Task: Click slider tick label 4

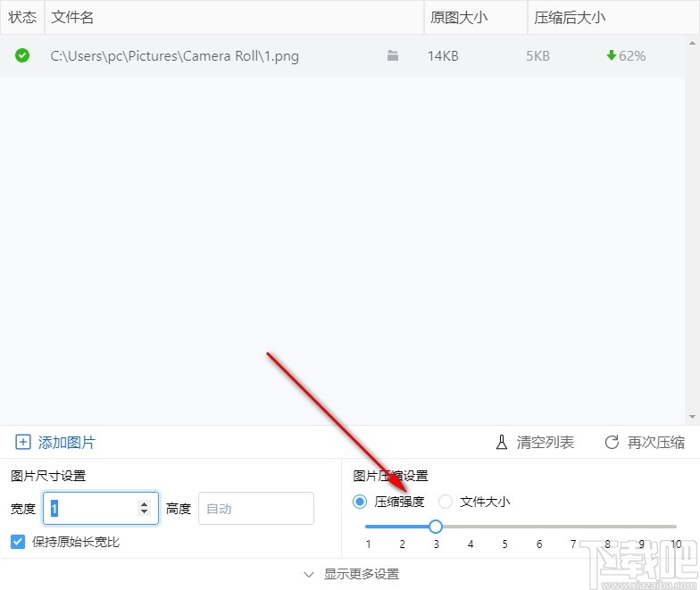Action: [470, 544]
